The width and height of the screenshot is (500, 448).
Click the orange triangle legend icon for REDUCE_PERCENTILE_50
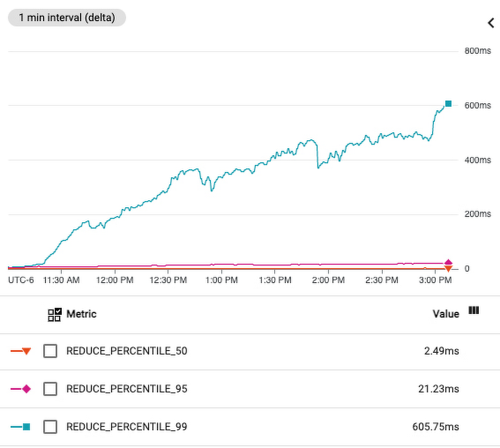pos(26,351)
